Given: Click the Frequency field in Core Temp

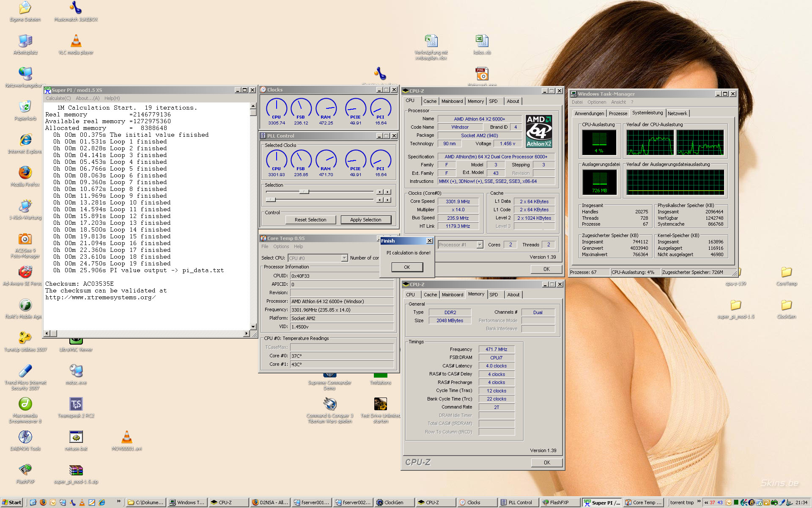Looking at the screenshot, I should coord(342,310).
